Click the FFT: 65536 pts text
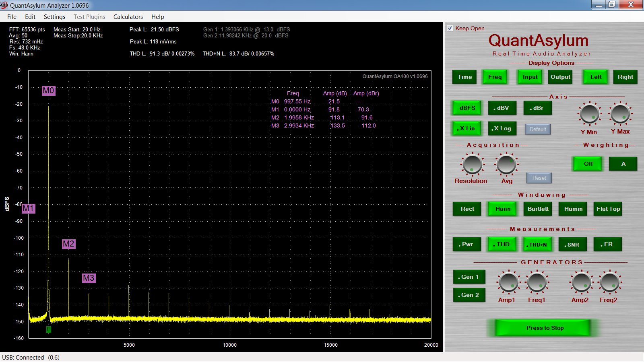Screen dimensions: 644x362 point(27,29)
